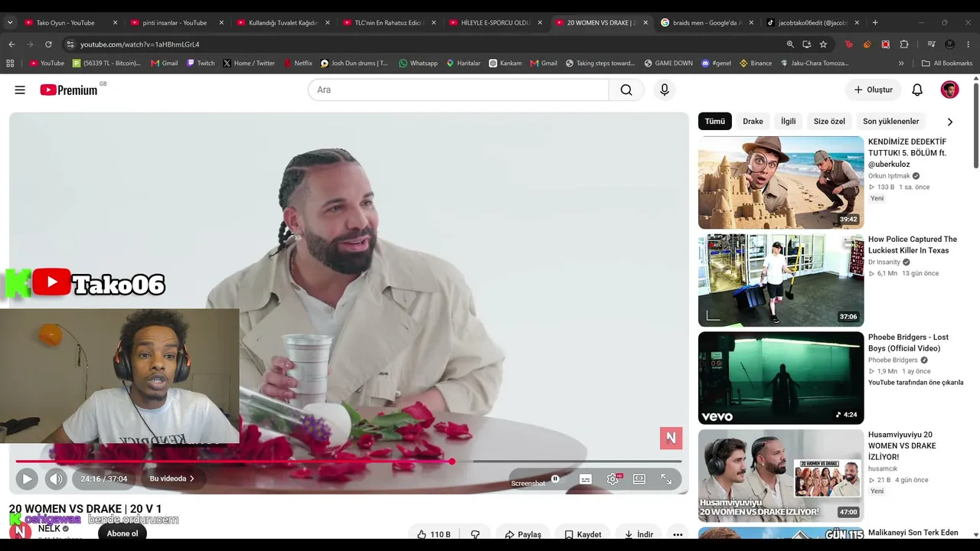Toggle the autoplay switch in player
Viewport: 980px width, 551px height.
pos(555,479)
